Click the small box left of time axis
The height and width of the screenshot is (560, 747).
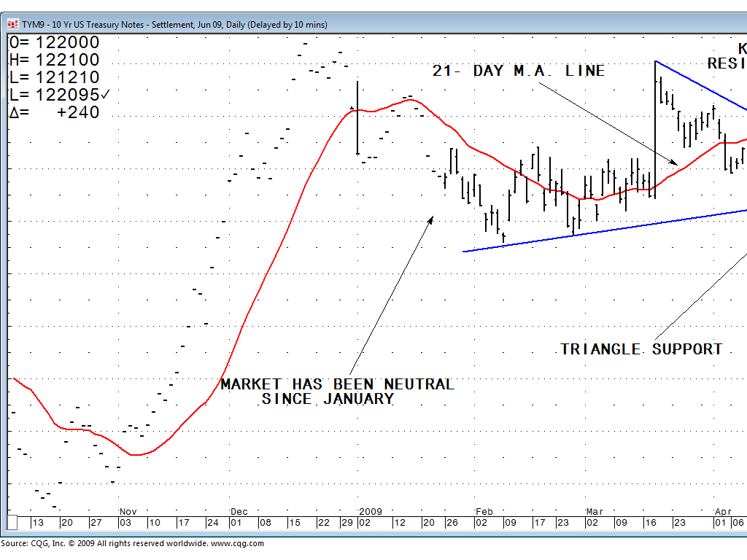(x=12, y=523)
